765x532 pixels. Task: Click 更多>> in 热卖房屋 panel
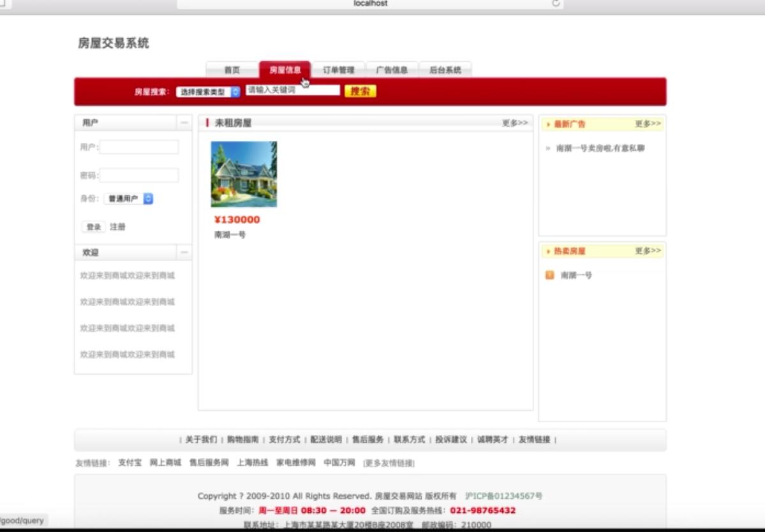tap(648, 251)
